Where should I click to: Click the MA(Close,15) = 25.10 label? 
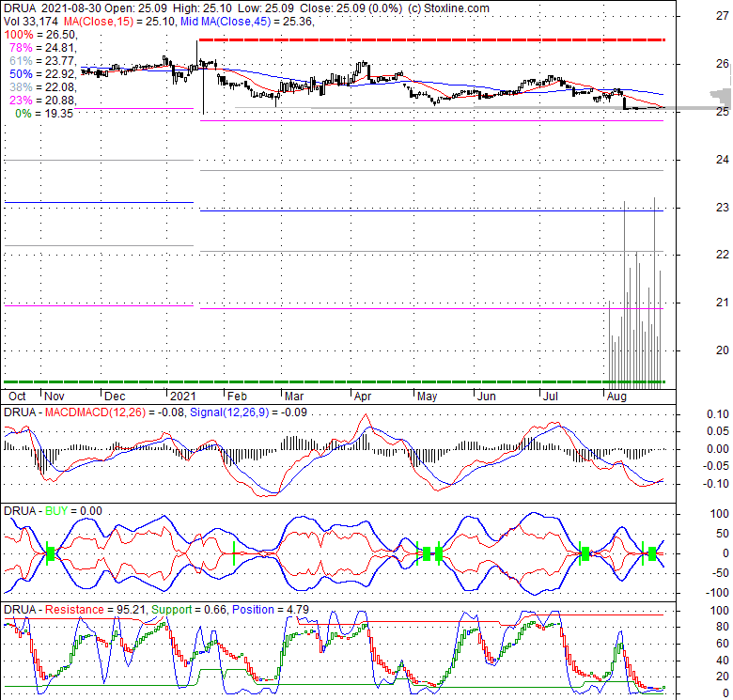(120, 22)
